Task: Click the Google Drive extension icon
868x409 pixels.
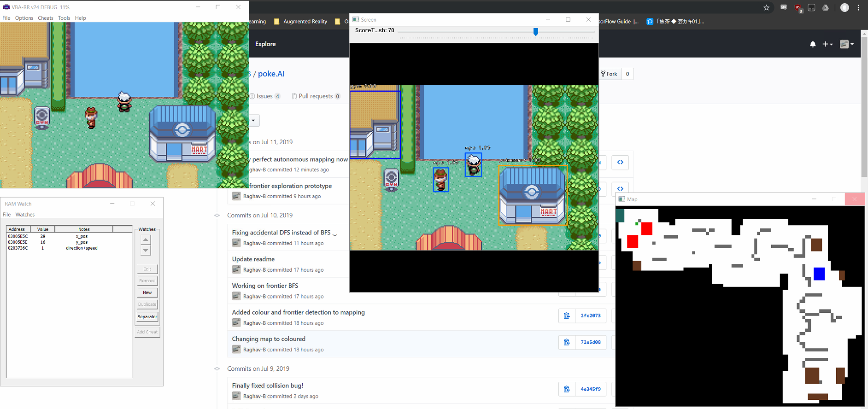Action: 826,7
